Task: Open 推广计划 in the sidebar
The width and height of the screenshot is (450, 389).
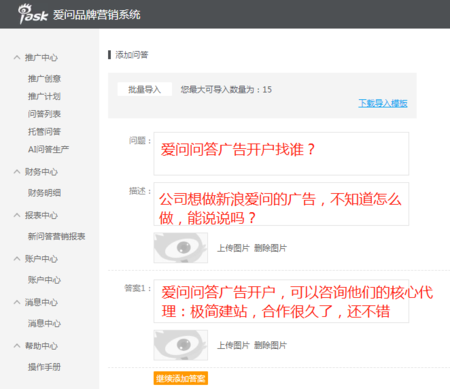Action: point(44,96)
